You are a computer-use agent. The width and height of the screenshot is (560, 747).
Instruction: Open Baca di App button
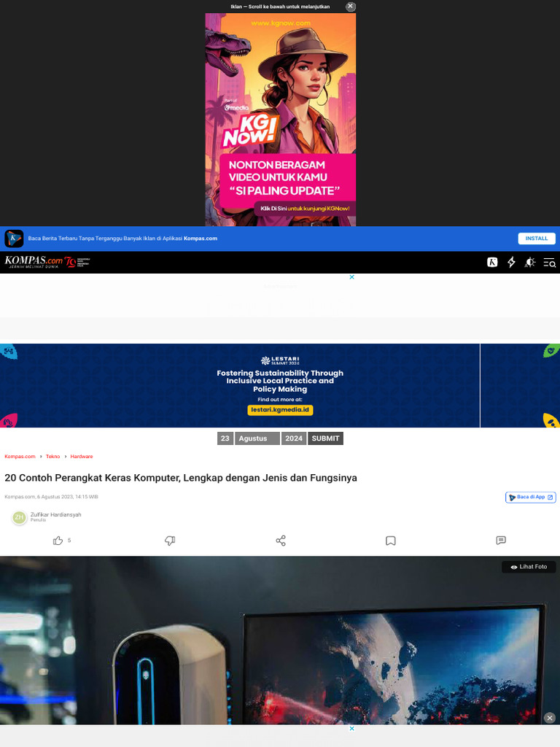(531, 497)
